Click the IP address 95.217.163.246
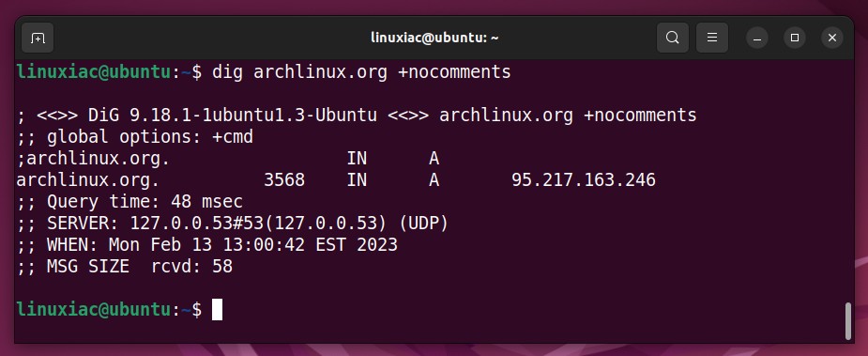 click(x=584, y=180)
